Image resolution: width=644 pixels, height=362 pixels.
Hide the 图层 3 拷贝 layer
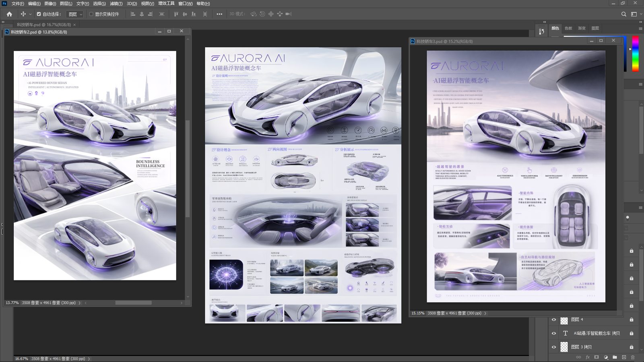[554, 347]
